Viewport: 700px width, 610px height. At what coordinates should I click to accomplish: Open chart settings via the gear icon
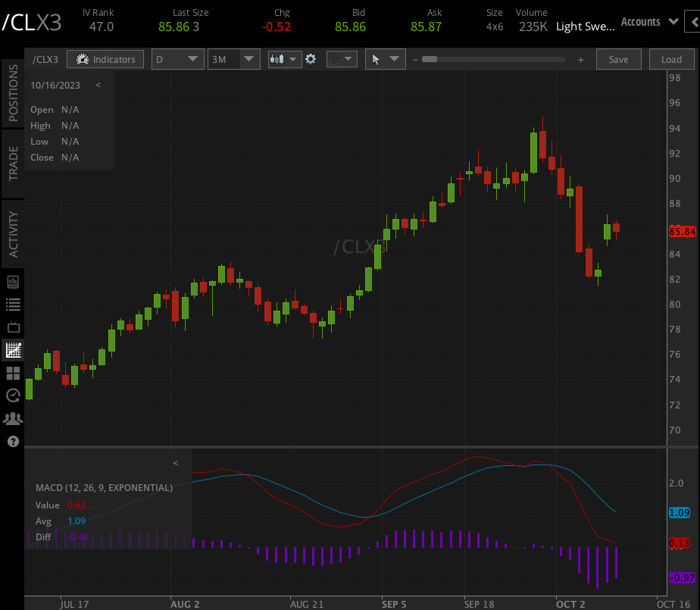point(311,59)
